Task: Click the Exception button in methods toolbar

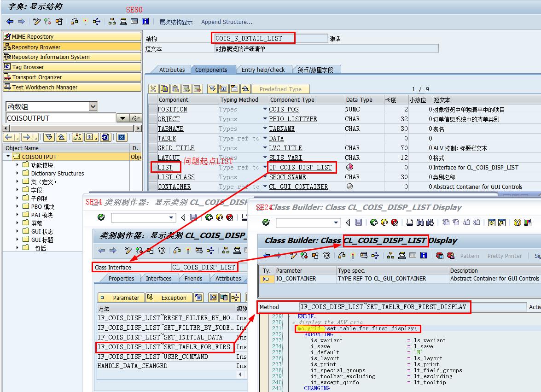Action: [x=169, y=298]
